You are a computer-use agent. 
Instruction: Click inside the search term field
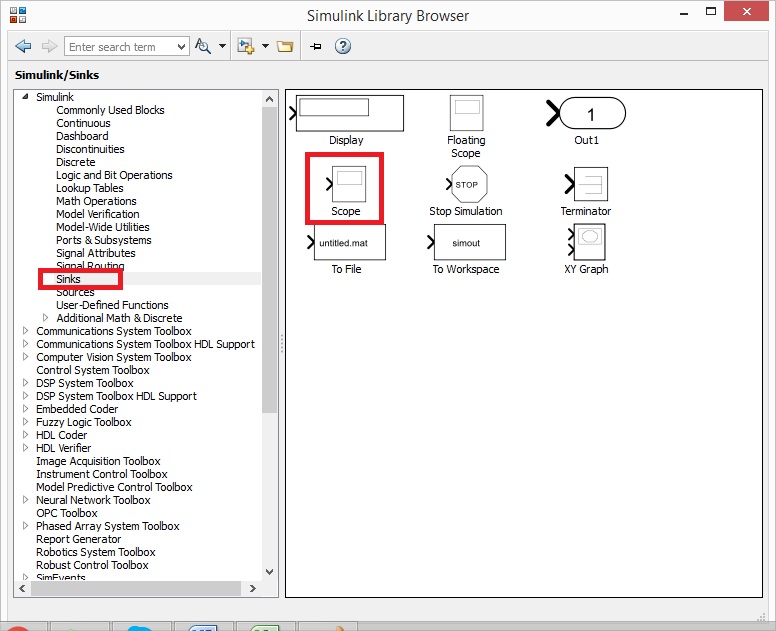pyautogui.click(x=119, y=47)
